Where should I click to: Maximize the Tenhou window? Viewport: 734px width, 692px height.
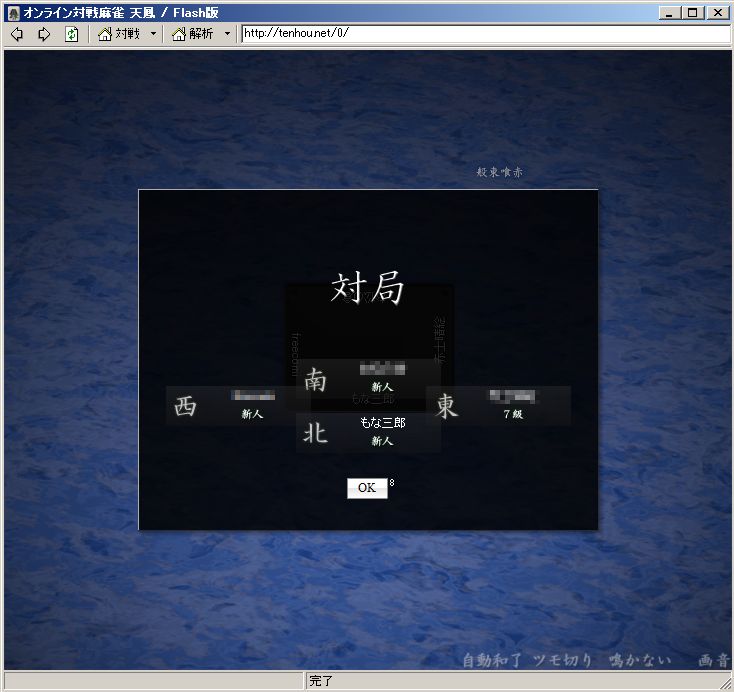(694, 12)
